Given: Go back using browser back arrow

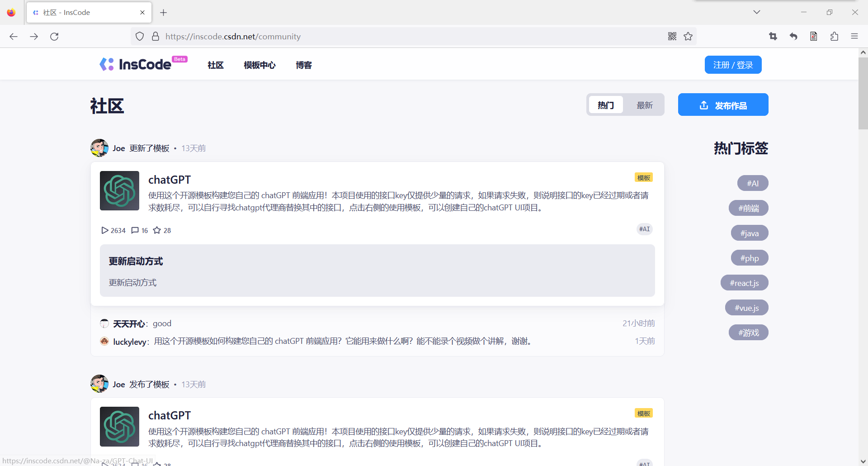Looking at the screenshot, I should (x=14, y=37).
